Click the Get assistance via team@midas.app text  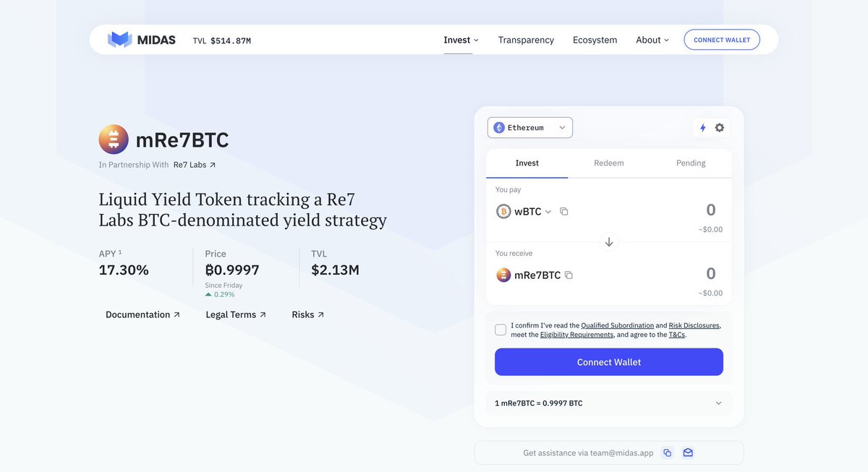588,453
